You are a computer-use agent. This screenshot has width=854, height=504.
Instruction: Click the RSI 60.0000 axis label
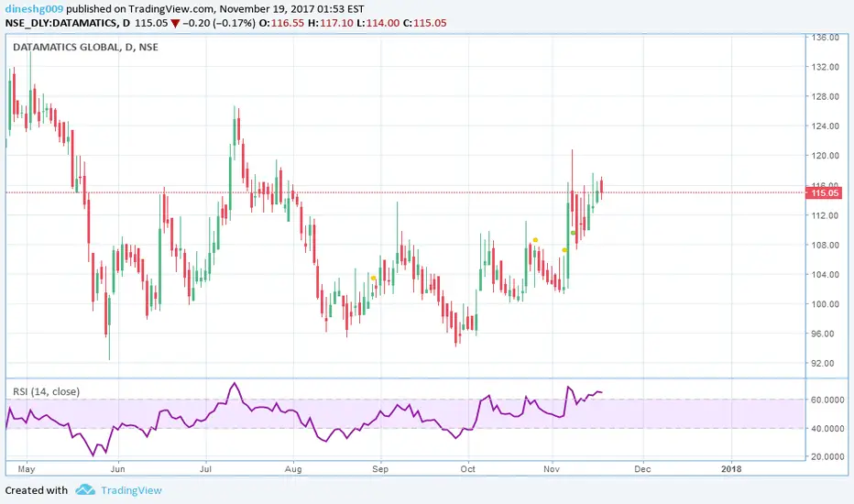click(827, 400)
